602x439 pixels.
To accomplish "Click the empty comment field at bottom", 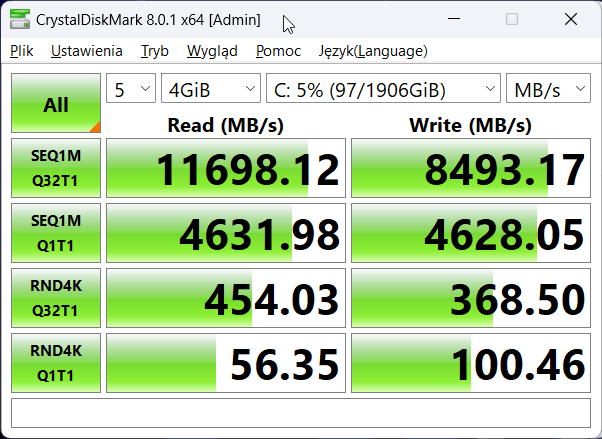I will [x=300, y=411].
